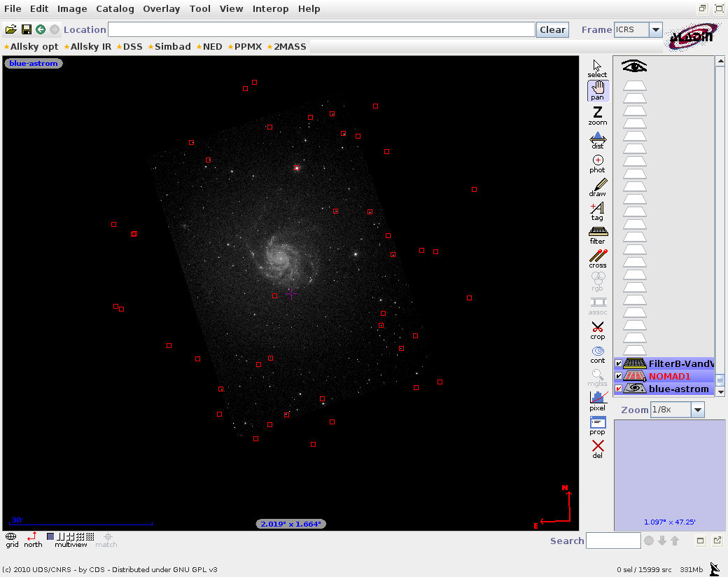Choose the draw pencil tool

coord(597,187)
